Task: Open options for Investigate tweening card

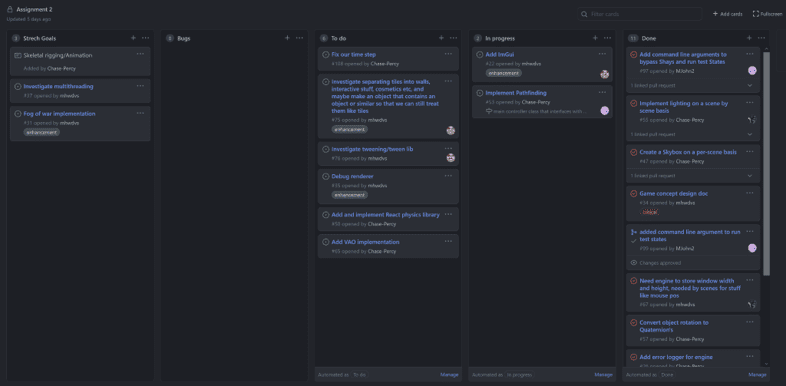Action: (448, 149)
